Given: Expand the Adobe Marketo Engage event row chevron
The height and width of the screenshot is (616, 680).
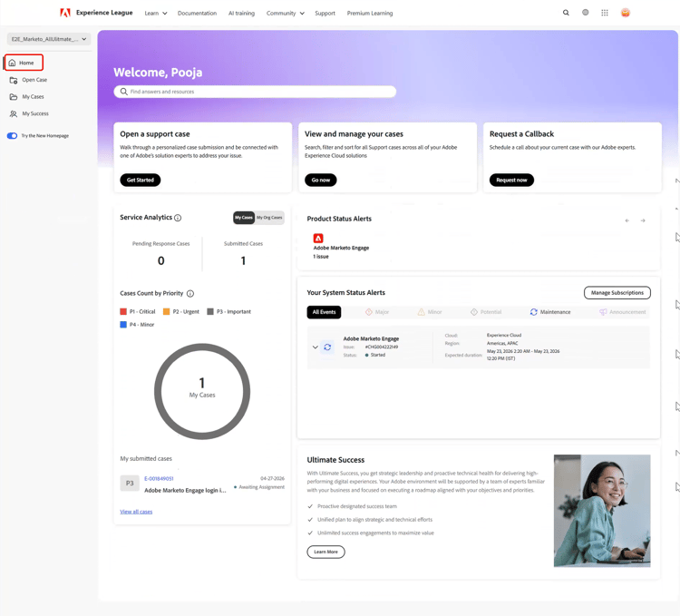Looking at the screenshot, I should point(316,347).
